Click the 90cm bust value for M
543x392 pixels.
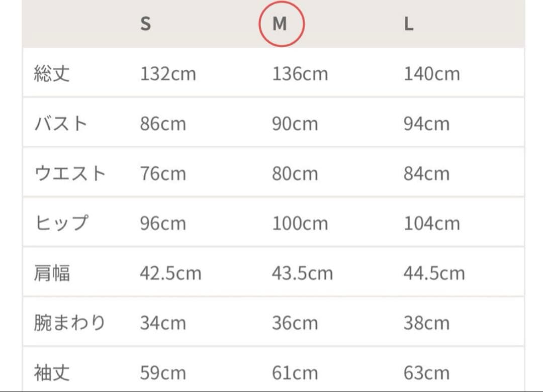(x=295, y=124)
